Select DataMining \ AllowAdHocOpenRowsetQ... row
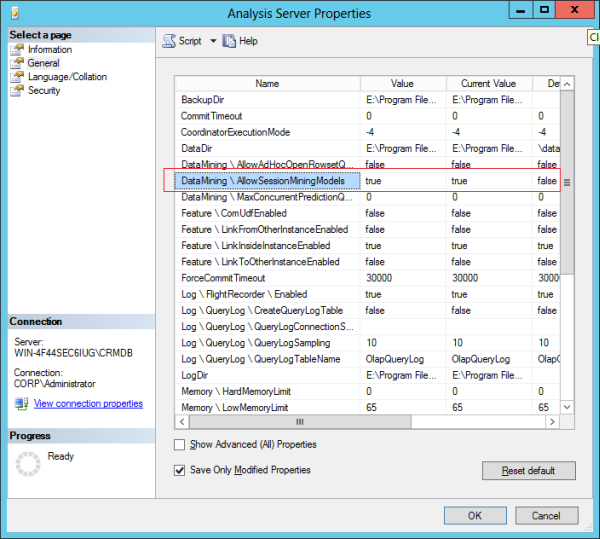Image resolution: width=600 pixels, height=539 pixels. (367, 164)
